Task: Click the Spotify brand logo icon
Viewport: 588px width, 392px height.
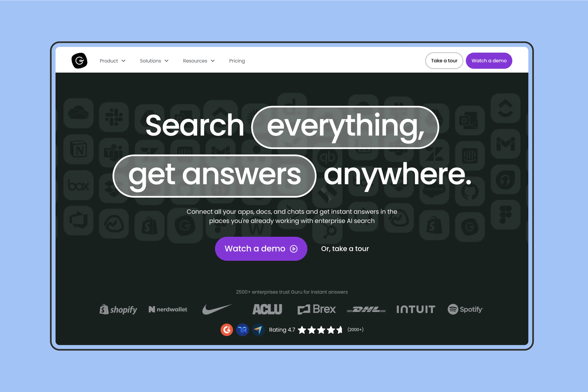Action: pyautogui.click(x=454, y=309)
